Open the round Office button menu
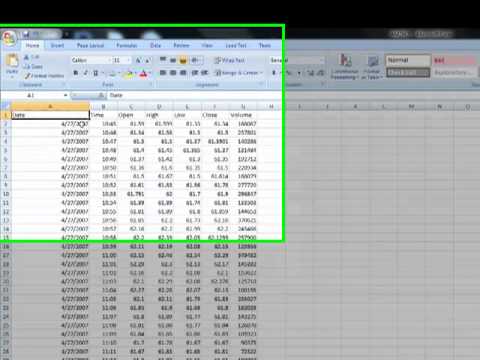The height and width of the screenshot is (360, 480). (x=9, y=38)
